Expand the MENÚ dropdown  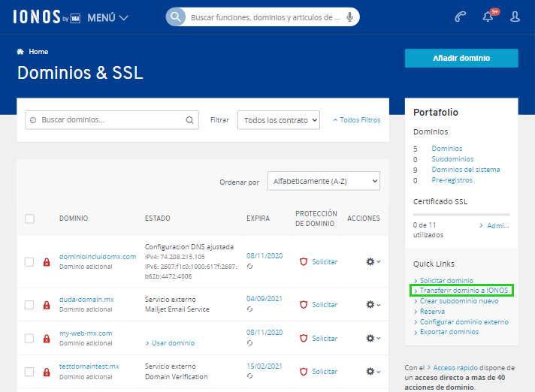click(107, 17)
